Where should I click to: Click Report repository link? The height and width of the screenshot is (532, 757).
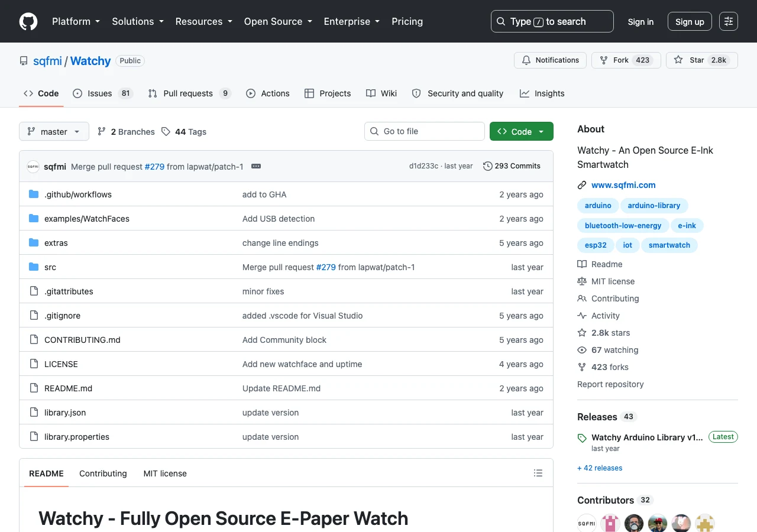[x=610, y=384]
